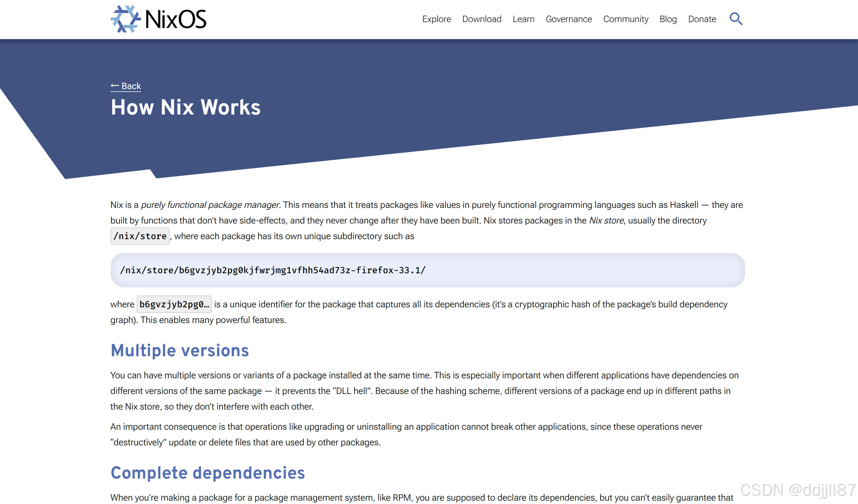Click the firefox-33.1 store path code block
The image size is (858, 504).
(x=273, y=270)
